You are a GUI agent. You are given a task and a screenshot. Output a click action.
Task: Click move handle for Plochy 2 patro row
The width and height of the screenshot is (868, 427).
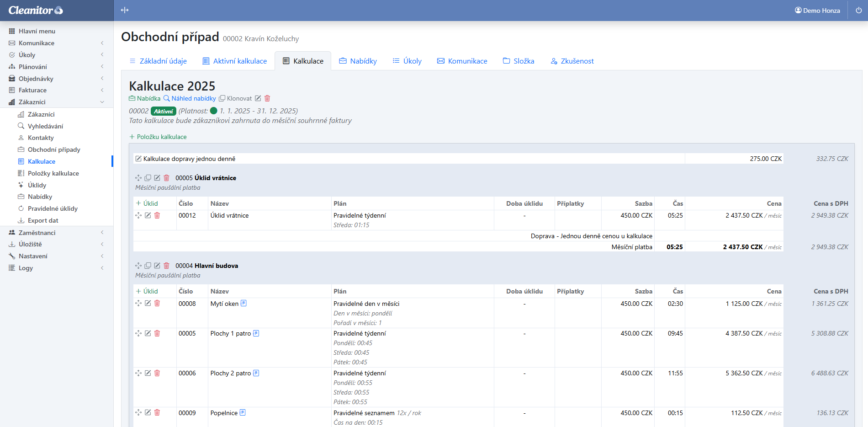click(x=138, y=373)
